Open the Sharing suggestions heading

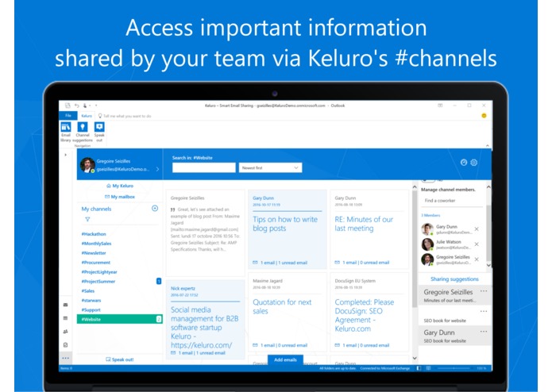454,279
